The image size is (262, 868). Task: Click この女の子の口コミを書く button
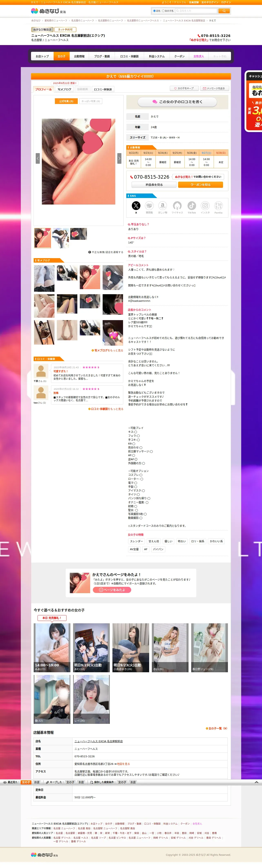click(x=177, y=102)
